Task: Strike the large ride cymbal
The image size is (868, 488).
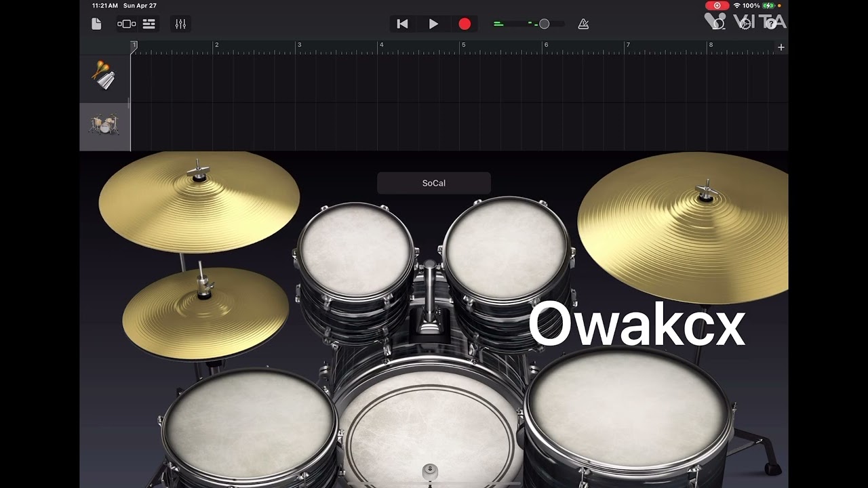Action: pyautogui.click(x=683, y=228)
